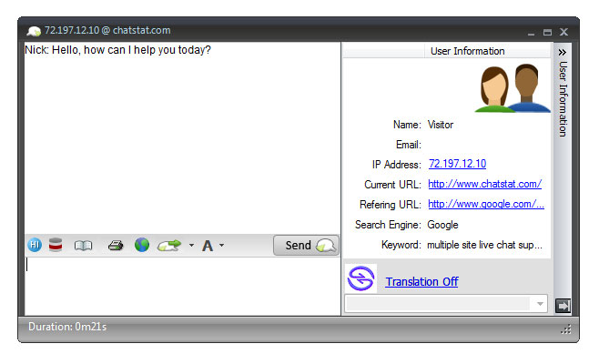Screen dimensions: 599x364
Task: Click the User Information header
Action: [x=468, y=51]
